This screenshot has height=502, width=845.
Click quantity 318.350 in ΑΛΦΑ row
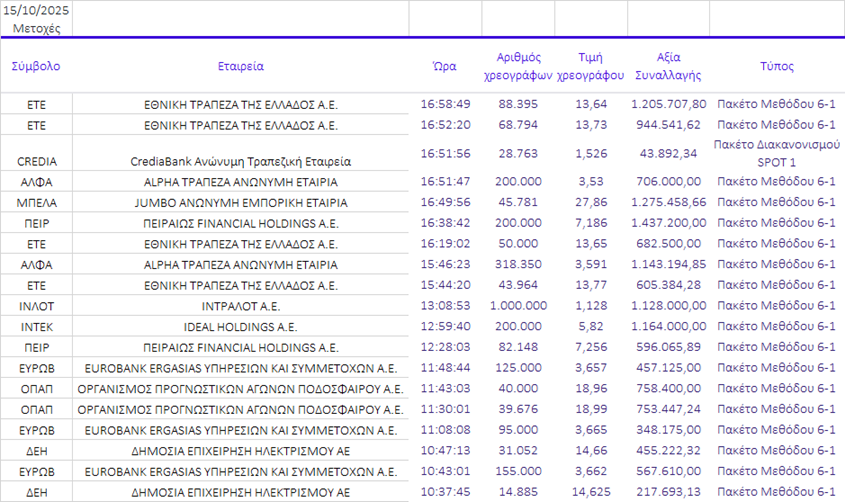click(x=518, y=264)
